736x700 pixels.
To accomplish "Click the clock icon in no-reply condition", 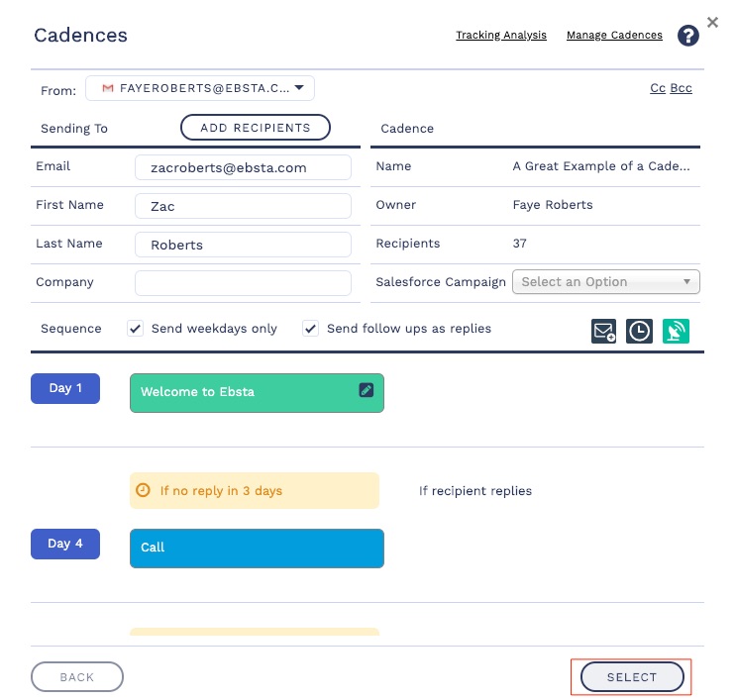I will point(144,490).
